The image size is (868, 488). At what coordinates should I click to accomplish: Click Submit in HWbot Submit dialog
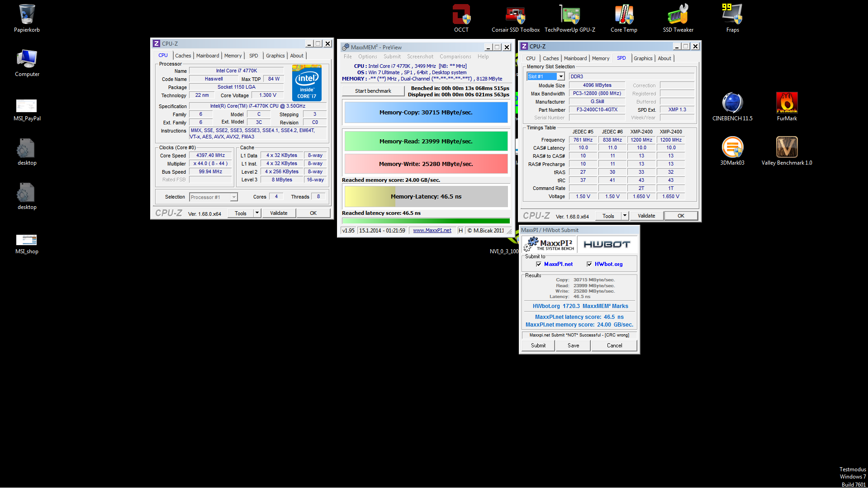click(538, 346)
